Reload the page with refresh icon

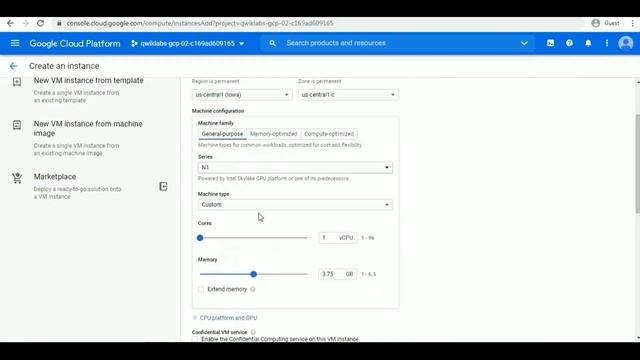[x=40, y=23]
